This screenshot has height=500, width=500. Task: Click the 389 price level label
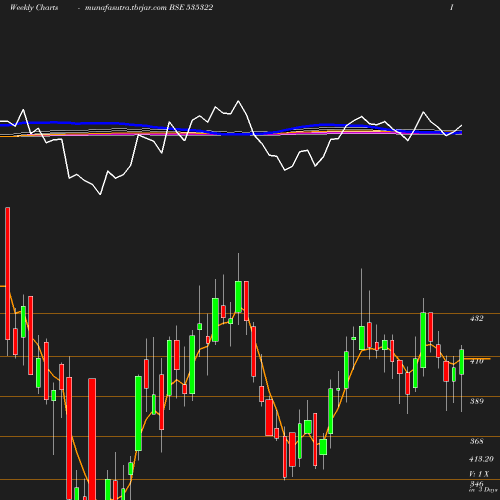pyautogui.click(x=476, y=401)
